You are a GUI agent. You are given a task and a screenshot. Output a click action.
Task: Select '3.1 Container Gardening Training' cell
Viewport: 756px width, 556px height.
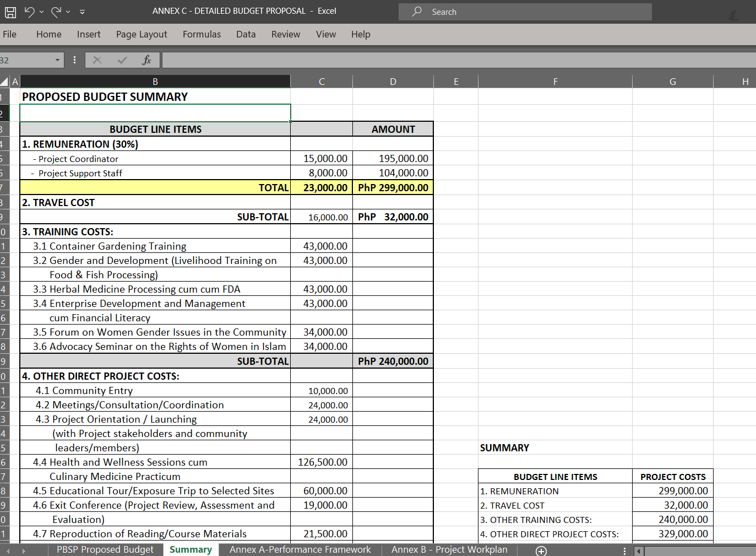[155, 246]
